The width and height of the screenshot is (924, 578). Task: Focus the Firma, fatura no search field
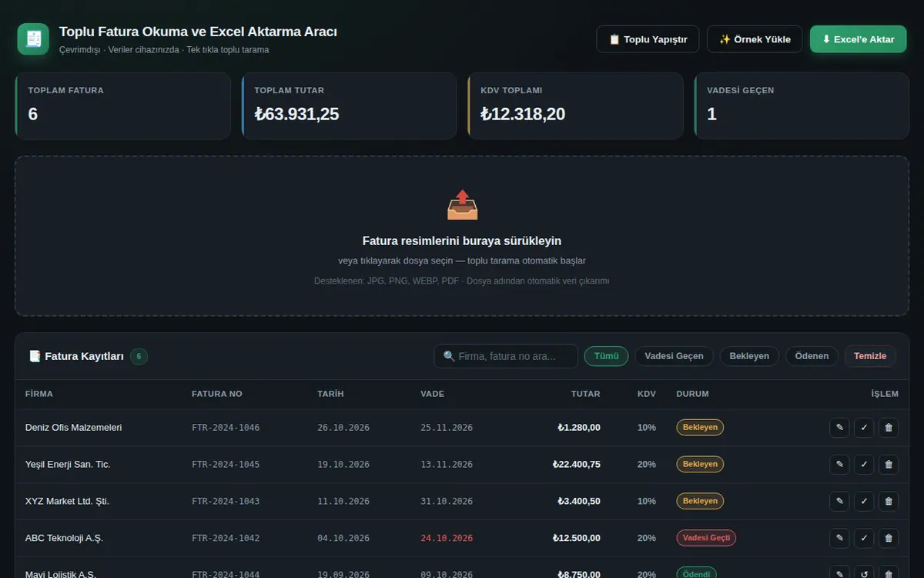click(x=506, y=356)
